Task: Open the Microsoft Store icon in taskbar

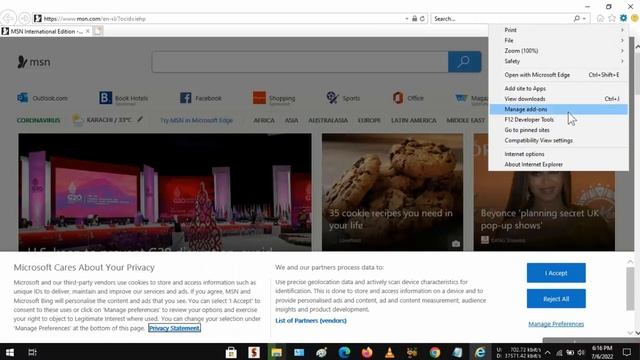Action: 231,352
